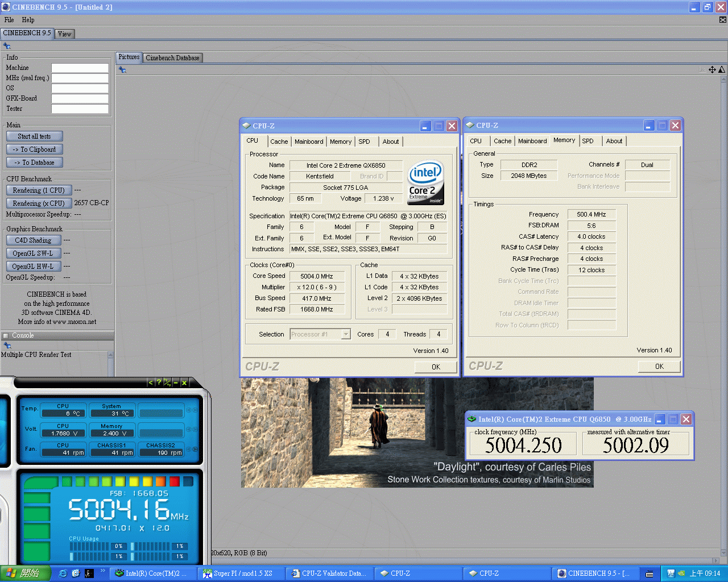Open About tab in left CPU-Z window

[x=391, y=142]
